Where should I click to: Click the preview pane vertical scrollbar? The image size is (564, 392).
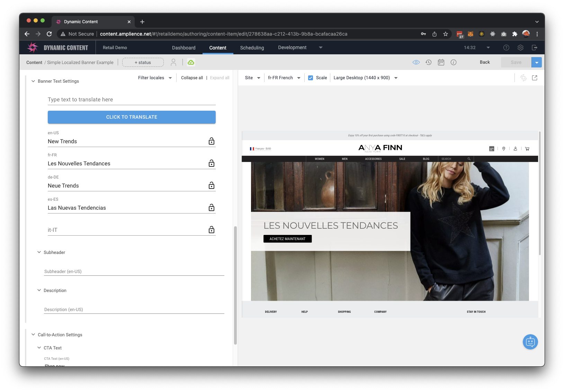(x=540, y=193)
